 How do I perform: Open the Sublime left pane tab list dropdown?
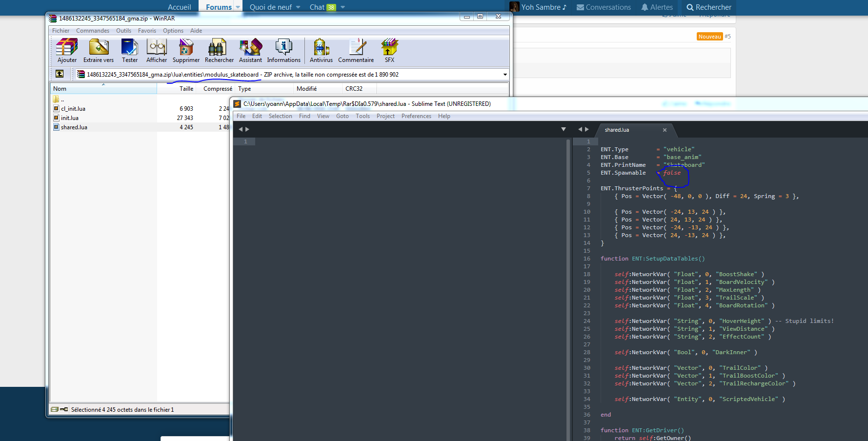[564, 129]
